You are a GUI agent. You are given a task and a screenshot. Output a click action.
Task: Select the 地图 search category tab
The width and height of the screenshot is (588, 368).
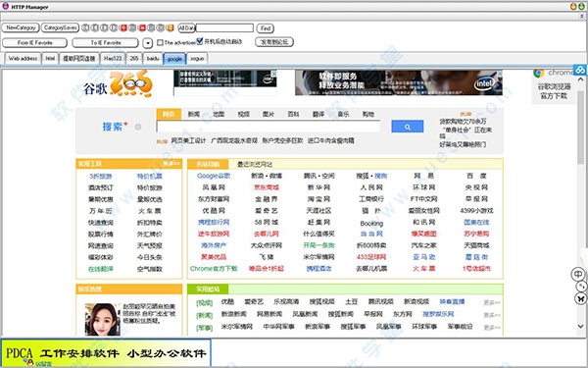coord(219,114)
